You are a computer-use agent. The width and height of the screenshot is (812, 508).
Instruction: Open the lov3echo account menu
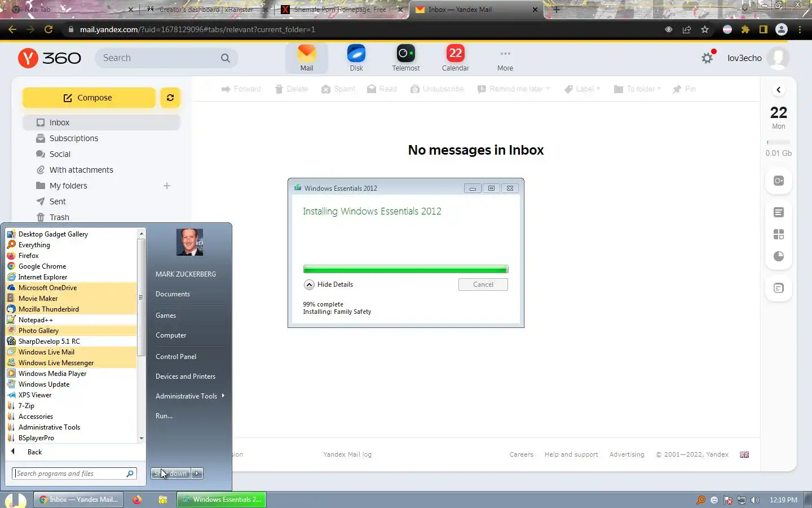[x=757, y=58]
